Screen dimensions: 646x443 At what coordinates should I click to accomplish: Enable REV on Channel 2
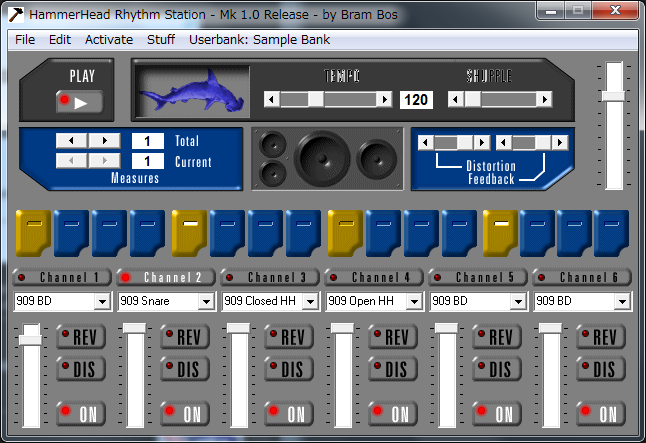[x=187, y=337]
